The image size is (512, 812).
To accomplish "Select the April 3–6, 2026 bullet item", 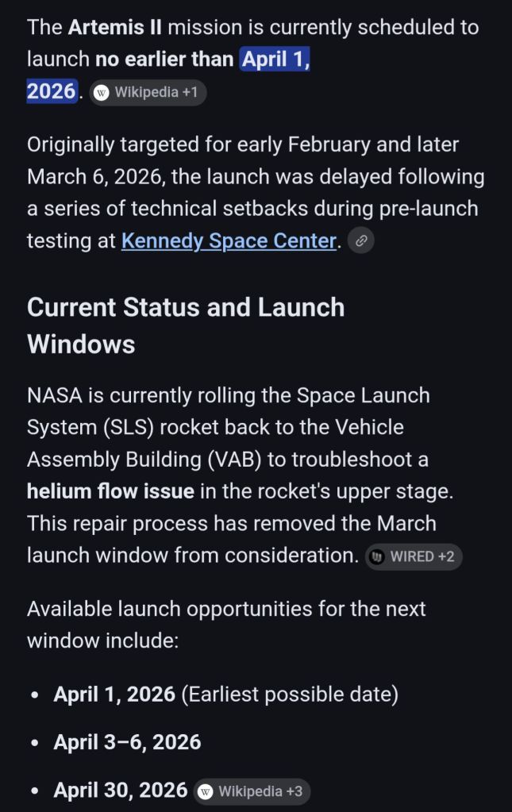I will pos(127,742).
